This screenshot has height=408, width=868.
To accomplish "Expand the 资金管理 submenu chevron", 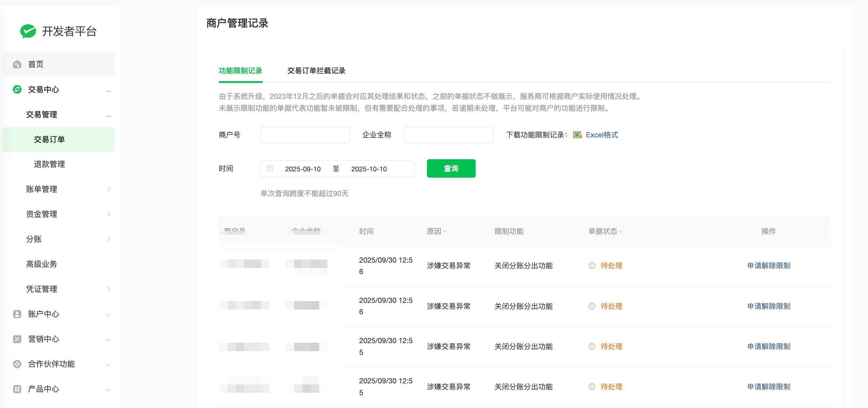I will click(x=109, y=214).
